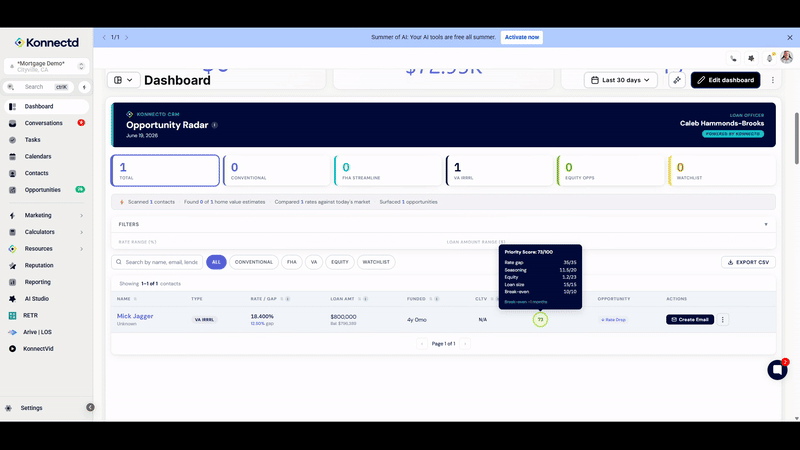This screenshot has height=450, width=800.
Task: Close the Summer of AI banner
Action: point(789,37)
